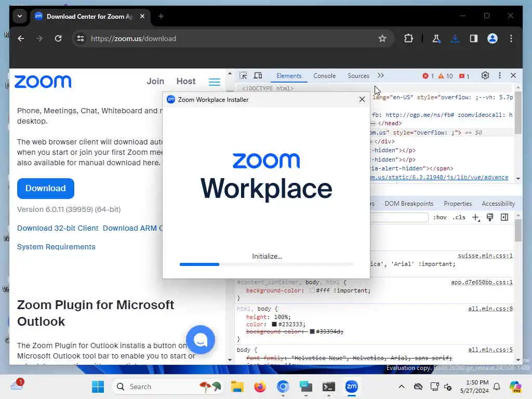
Task: Open site information icon in address bar
Action: pos(81,38)
